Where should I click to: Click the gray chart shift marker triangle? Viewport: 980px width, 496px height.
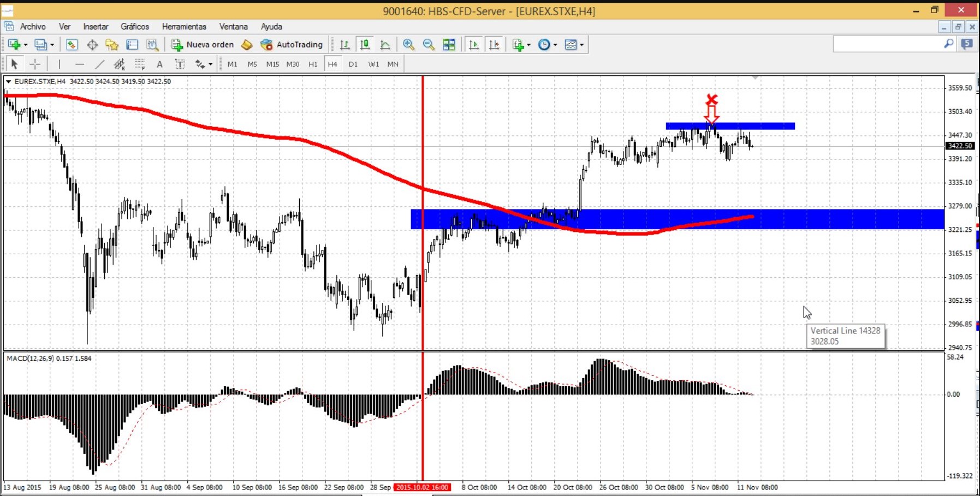[755, 78]
